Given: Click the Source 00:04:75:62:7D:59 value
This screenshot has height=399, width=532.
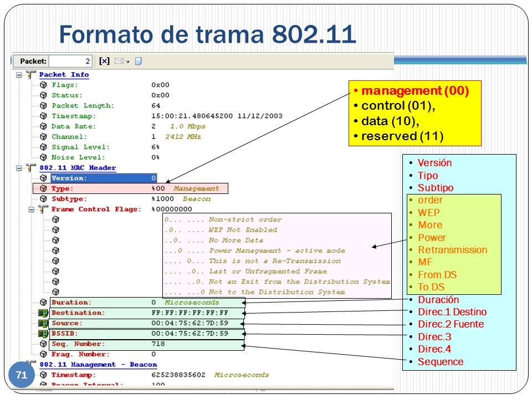Looking at the screenshot, I should [190, 323].
